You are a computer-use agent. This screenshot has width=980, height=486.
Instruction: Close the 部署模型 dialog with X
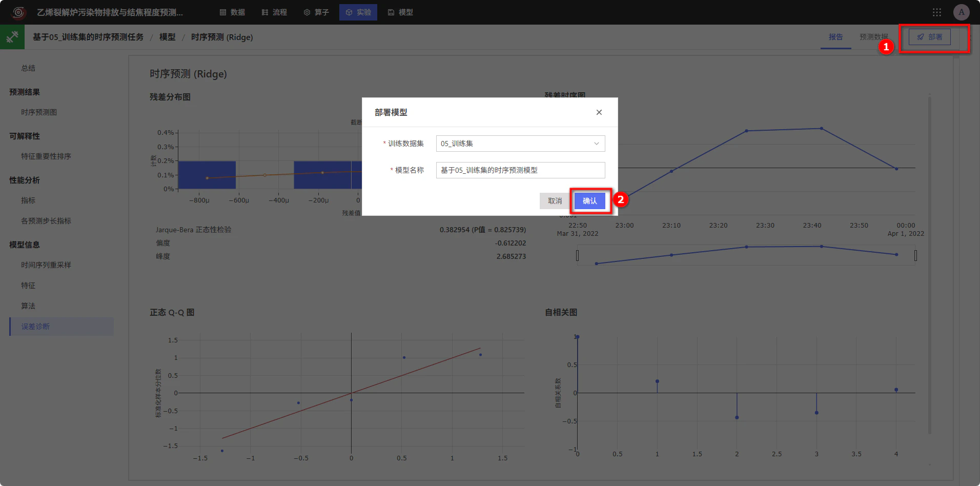[599, 112]
